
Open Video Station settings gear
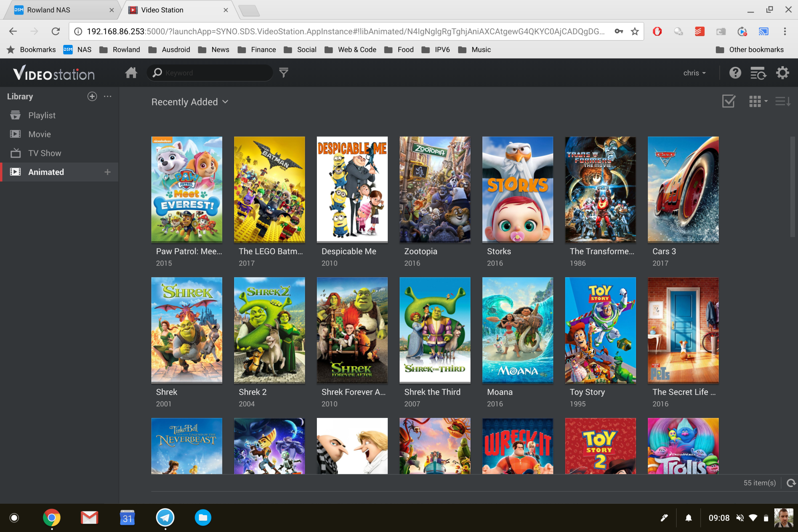(x=782, y=72)
